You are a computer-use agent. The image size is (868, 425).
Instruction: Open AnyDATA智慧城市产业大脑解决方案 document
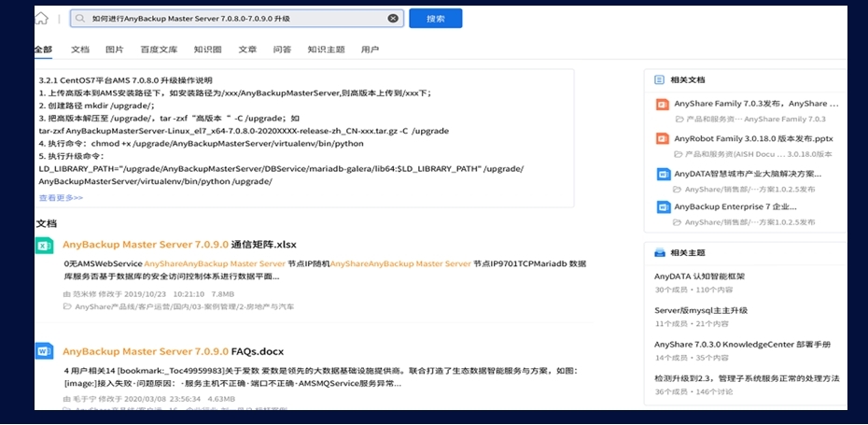[748, 174]
